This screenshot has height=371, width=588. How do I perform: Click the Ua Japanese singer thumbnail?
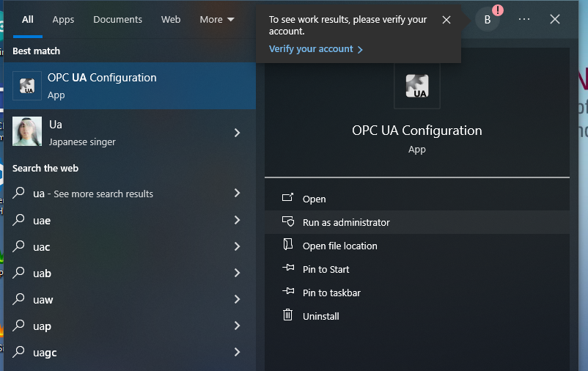[x=27, y=132]
